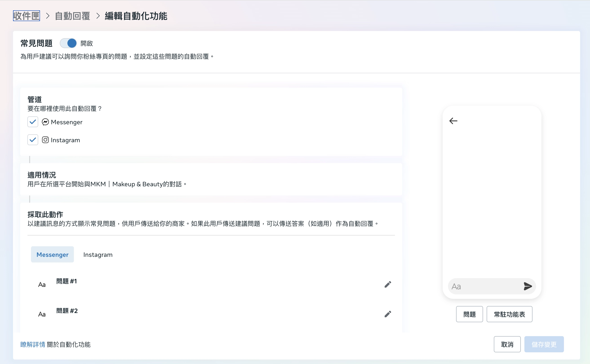Click the Messenger logo icon under 管道
Screen dimensions: 590x364
(45, 122)
